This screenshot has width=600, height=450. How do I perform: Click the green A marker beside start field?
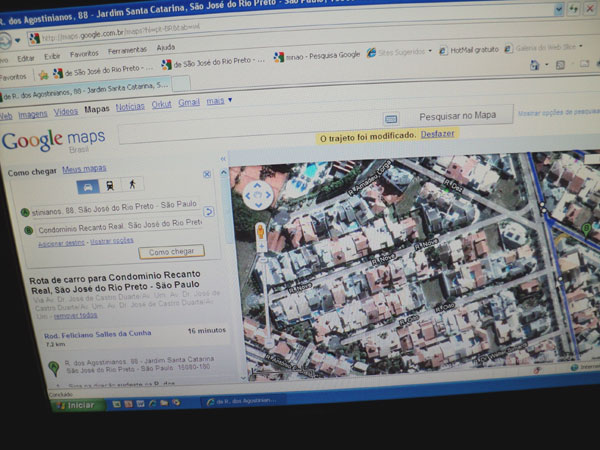coord(25,212)
